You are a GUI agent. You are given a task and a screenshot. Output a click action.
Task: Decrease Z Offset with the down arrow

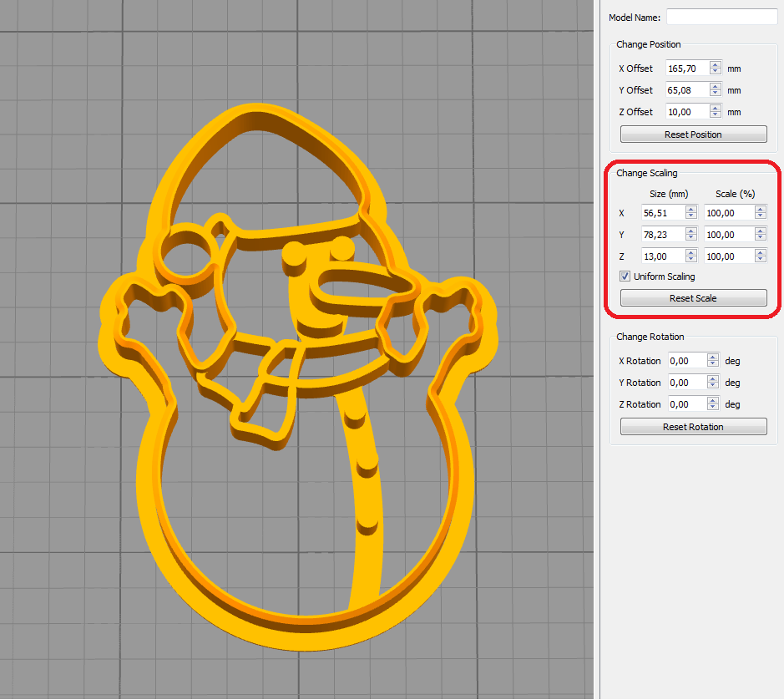pos(716,115)
